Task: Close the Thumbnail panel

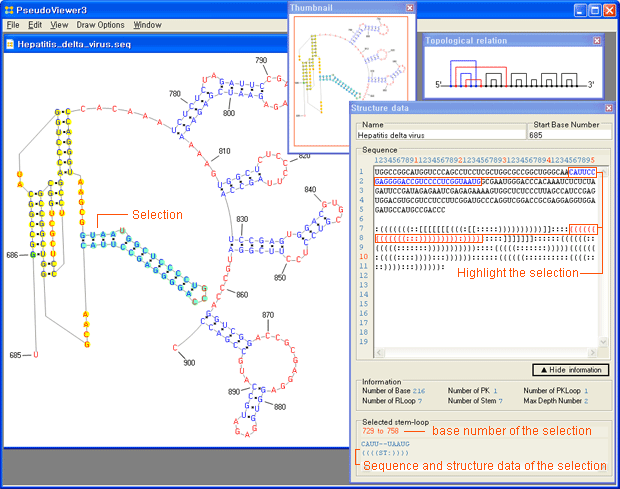Action: (x=409, y=7)
